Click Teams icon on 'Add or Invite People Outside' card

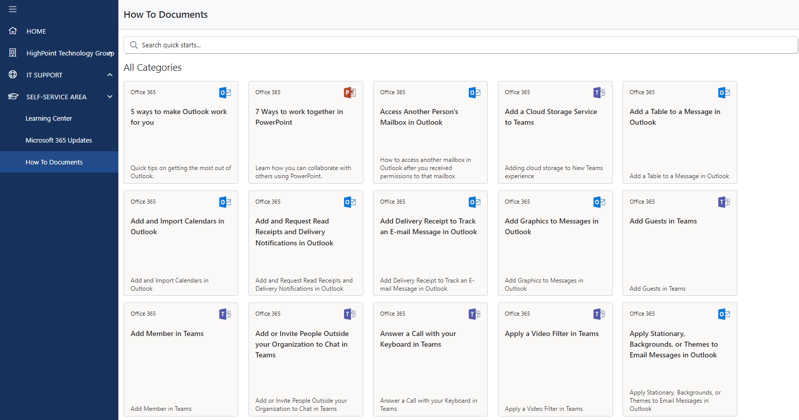pos(350,314)
